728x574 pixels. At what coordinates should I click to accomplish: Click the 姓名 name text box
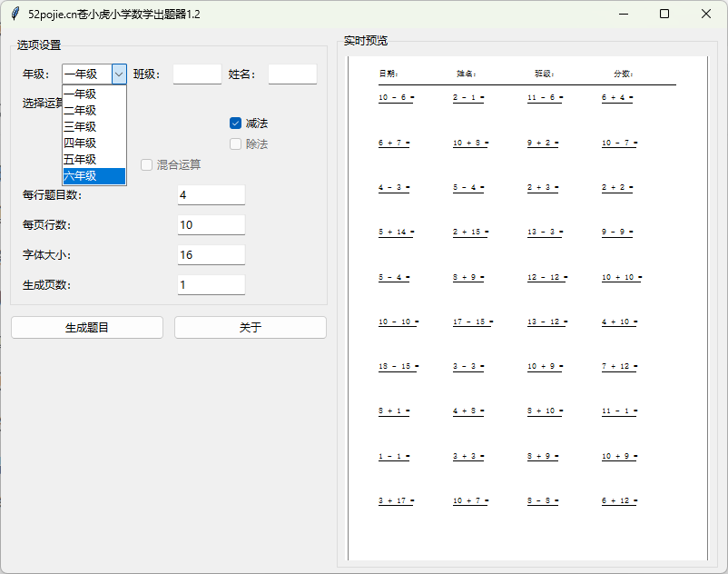pos(292,74)
